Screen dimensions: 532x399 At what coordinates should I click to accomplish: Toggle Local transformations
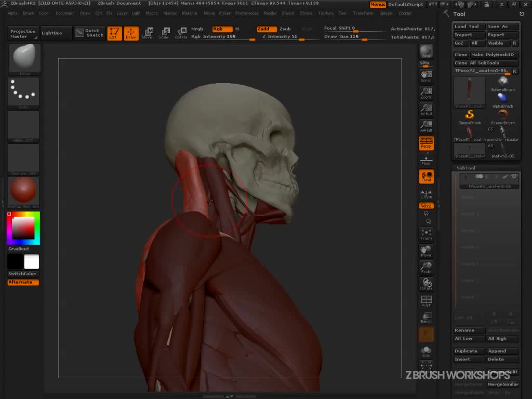(426, 177)
